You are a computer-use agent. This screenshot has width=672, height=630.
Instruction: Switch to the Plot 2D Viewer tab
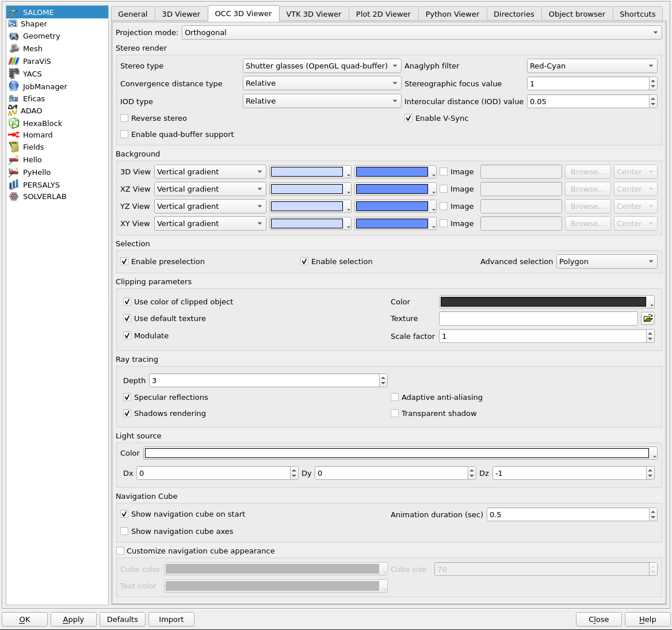[383, 14]
